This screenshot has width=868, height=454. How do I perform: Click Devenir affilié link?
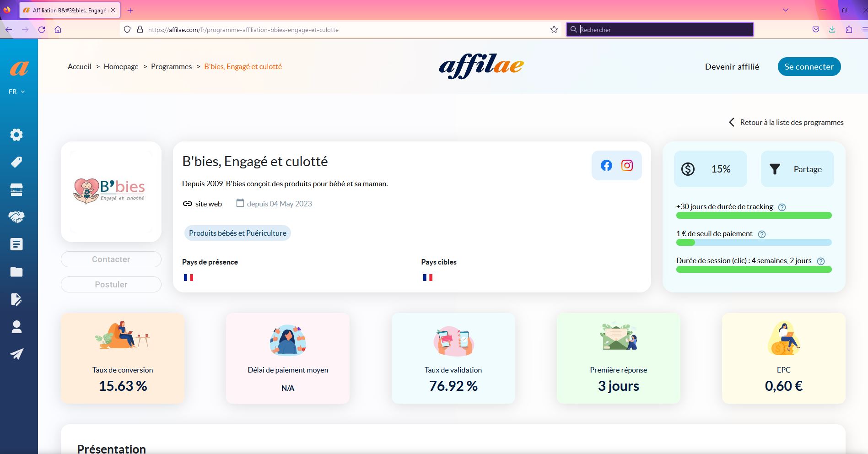(x=732, y=67)
